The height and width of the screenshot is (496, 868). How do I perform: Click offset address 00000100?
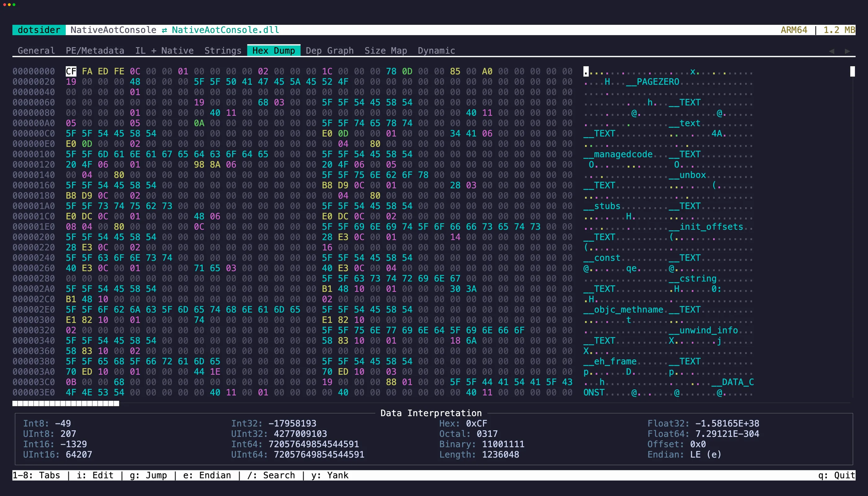coord(34,154)
